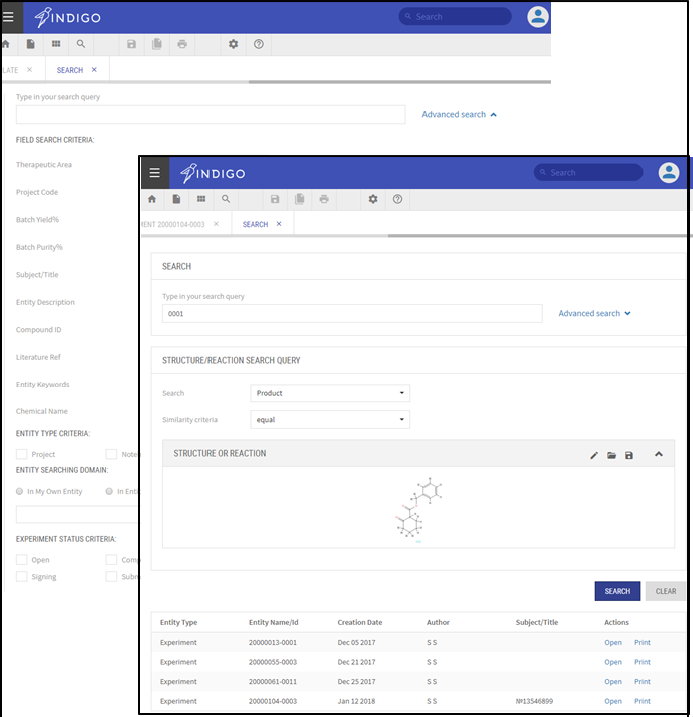Click the user avatar icon in the front window
The height and width of the screenshot is (717, 693).
pos(669,173)
